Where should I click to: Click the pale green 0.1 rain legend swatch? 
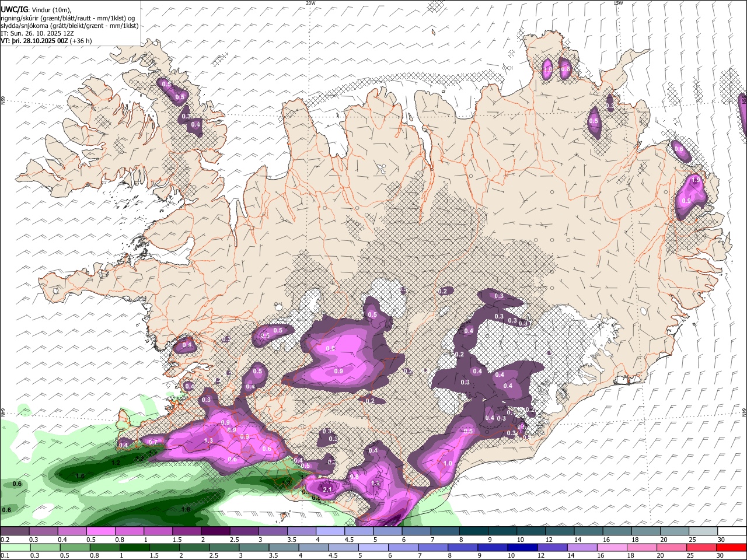[15, 548]
